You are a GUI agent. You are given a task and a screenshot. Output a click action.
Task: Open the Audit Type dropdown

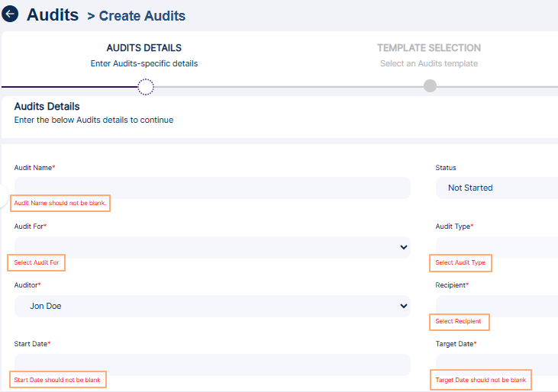point(496,247)
